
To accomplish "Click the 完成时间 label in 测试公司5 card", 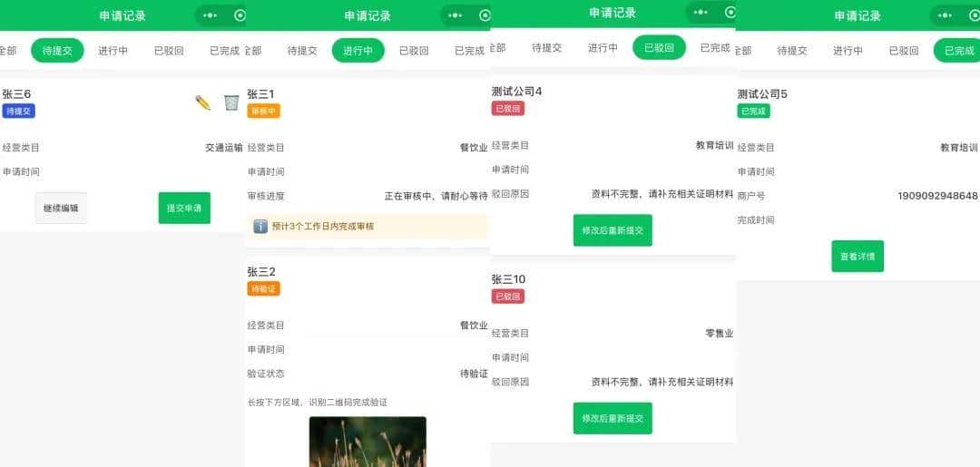I will [756, 220].
